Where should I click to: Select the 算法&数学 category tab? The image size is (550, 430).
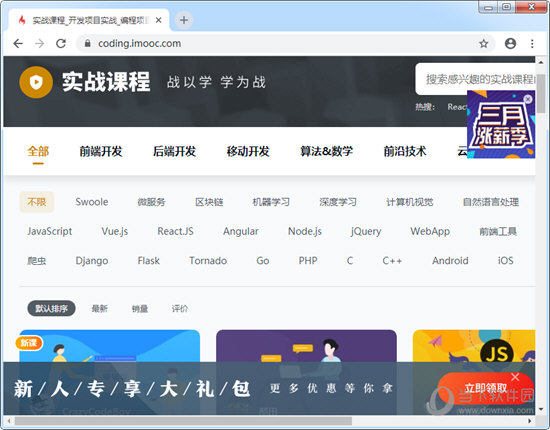point(327,152)
